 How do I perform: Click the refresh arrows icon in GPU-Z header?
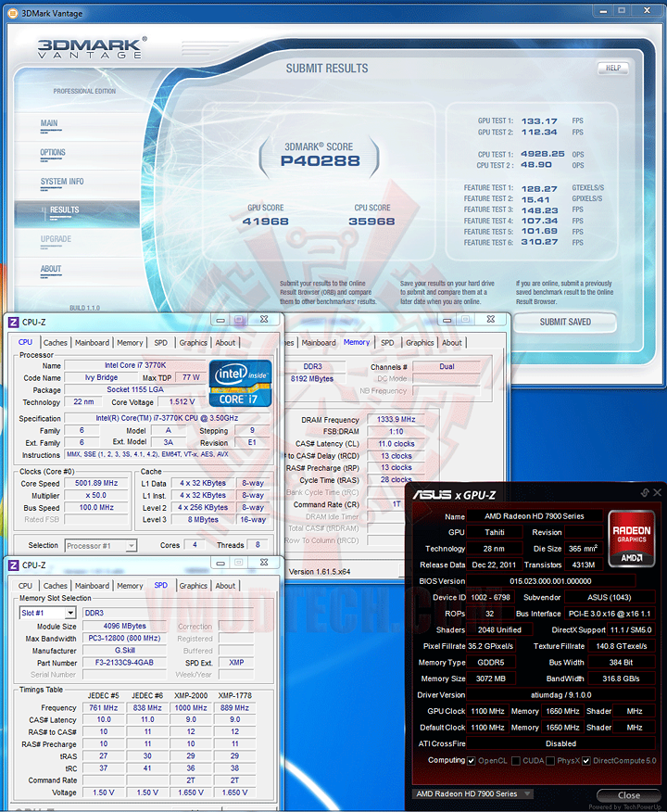645,492
